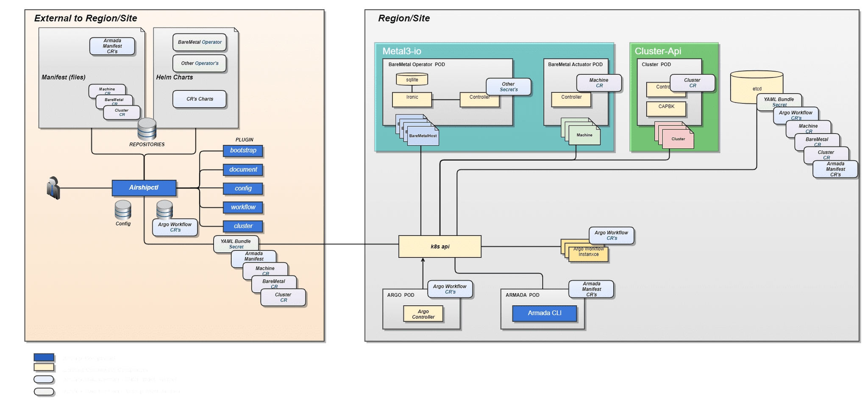Click the 'BareMetal Actuator POD' label
Image resolution: width=868 pixels, height=403 pixels.
coord(575,64)
